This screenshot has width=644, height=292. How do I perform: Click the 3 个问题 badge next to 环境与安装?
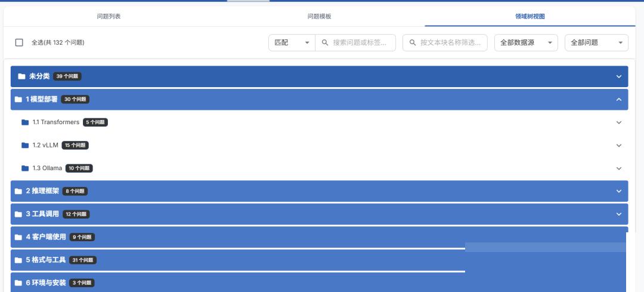[x=82, y=283]
